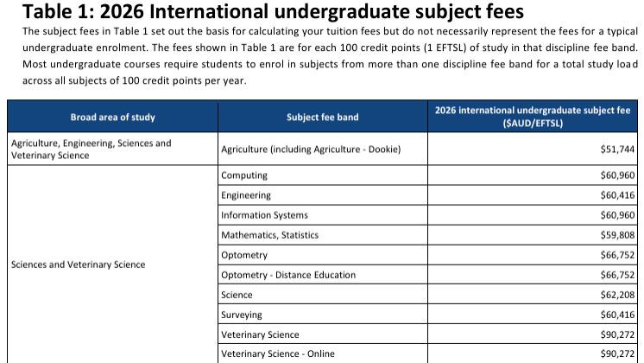The image size is (644, 363).
Task: Click the Mathematics, Statistics cell
Action: pyautogui.click(x=269, y=235)
